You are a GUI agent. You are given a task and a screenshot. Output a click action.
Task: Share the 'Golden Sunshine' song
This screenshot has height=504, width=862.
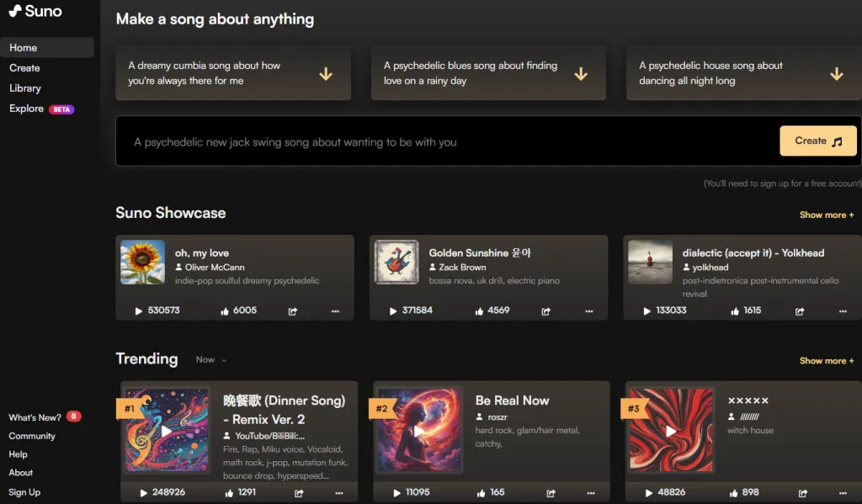coord(545,311)
